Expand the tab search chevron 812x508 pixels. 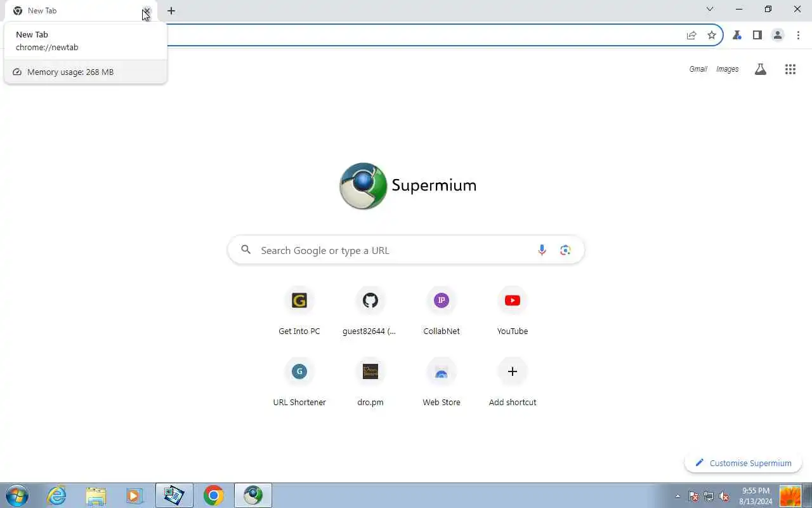(710, 9)
